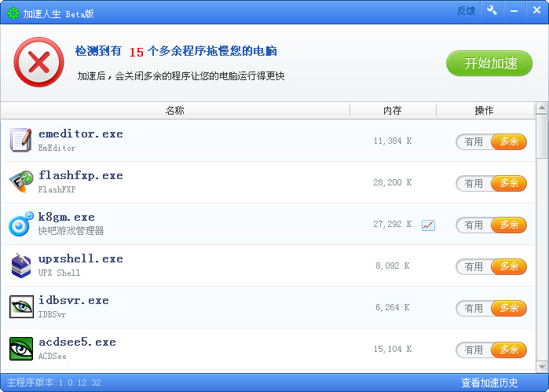Image resolution: width=549 pixels, height=392 pixels.
Task: Mark idbsvr.exe as 多余
Action: [509, 308]
